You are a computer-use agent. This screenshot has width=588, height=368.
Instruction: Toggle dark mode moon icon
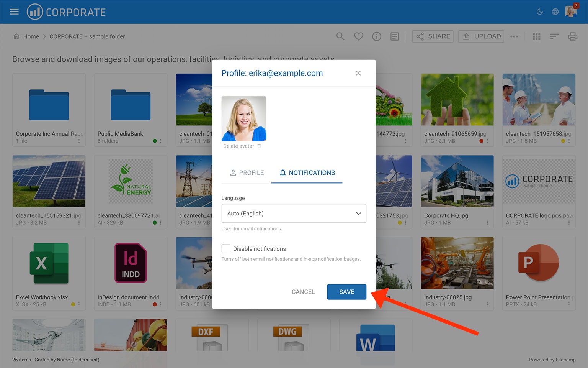[540, 12]
